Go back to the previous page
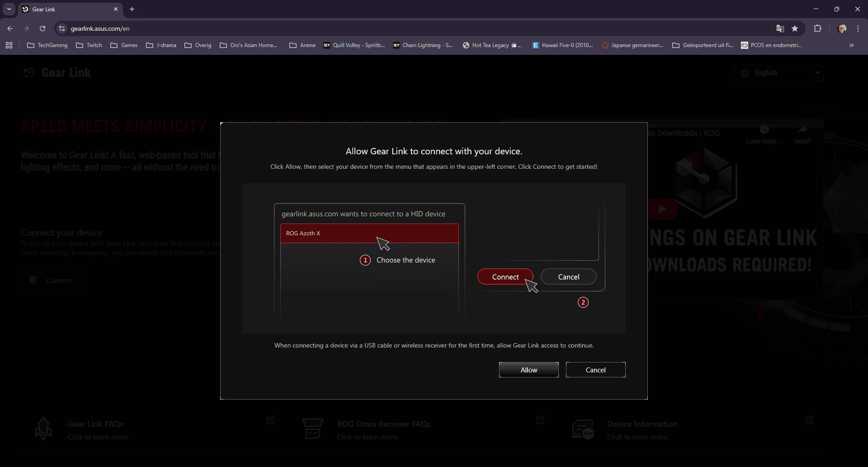The width and height of the screenshot is (868, 467). pos(10,29)
